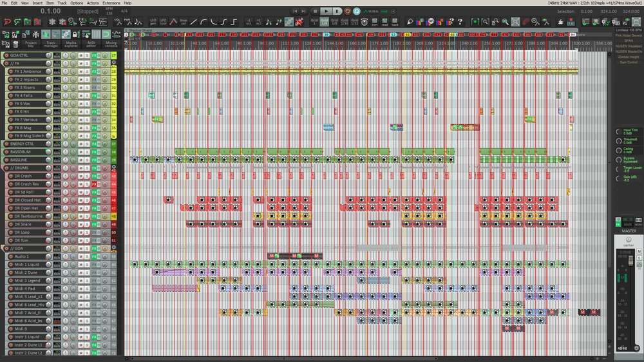The image size is (644, 362).
Task: Open the Actions menu
Action: [x=93, y=3]
